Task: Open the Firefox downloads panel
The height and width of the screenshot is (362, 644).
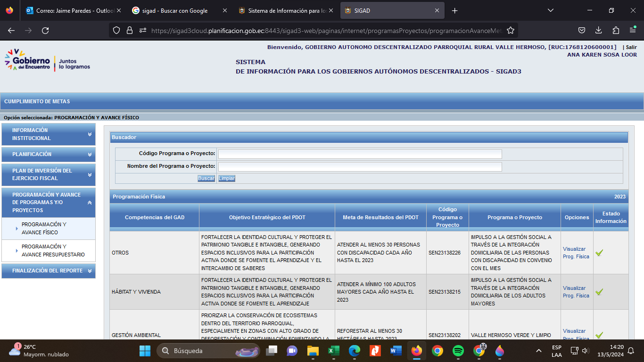Action: [x=599, y=31]
